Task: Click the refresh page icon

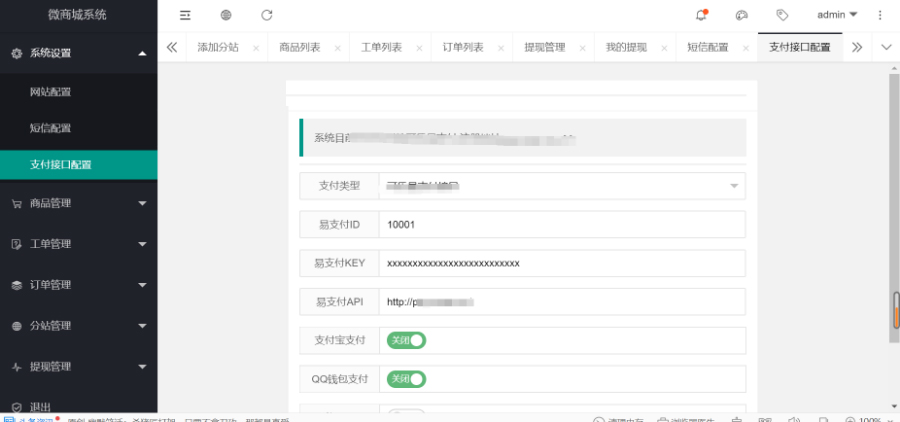Action: (x=266, y=16)
